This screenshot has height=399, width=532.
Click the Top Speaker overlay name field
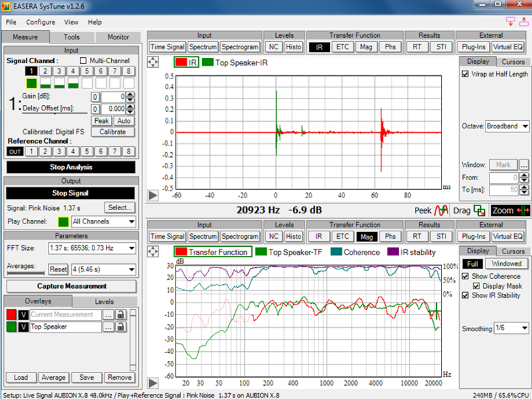coord(65,327)
